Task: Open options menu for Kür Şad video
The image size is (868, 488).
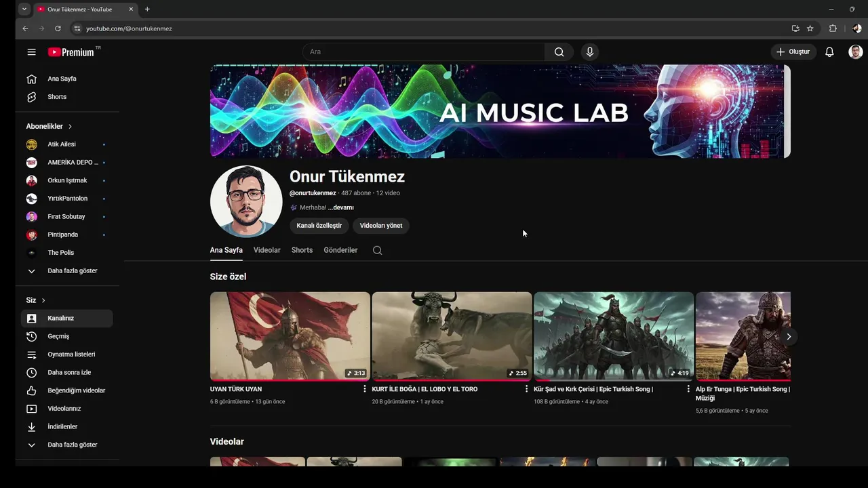Action: (688, 389)
